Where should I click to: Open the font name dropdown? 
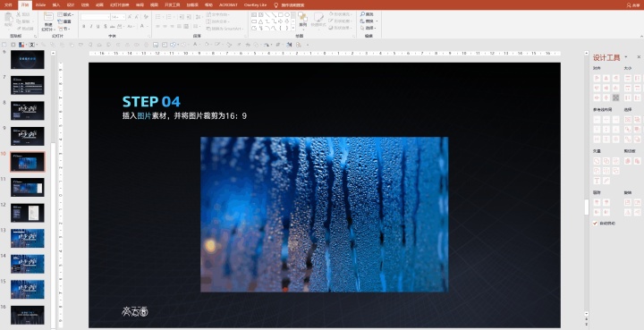tap(108, 17)
